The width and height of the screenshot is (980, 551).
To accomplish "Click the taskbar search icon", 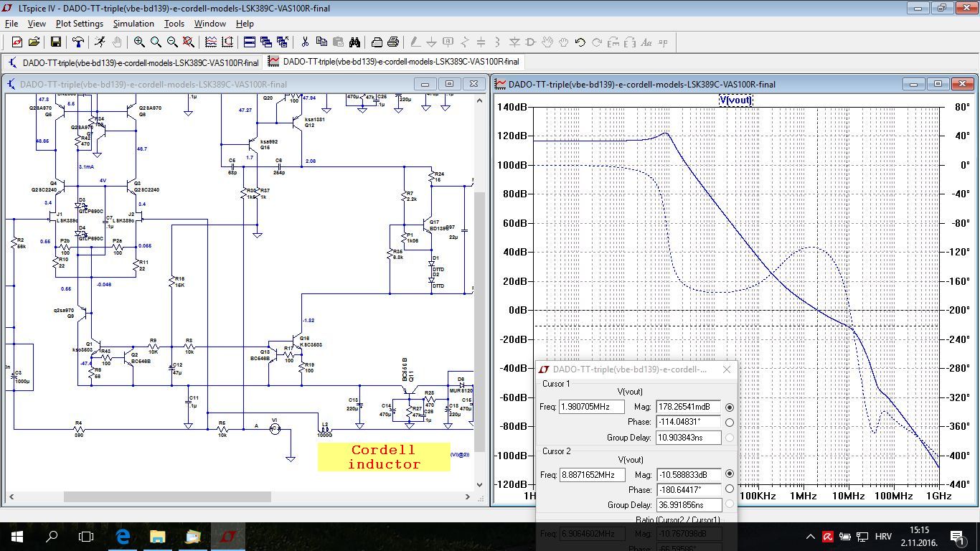I will click(x=52, y=537).
